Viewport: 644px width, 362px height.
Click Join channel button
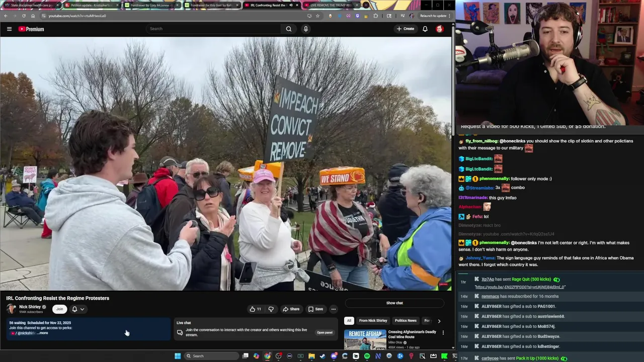pos(59,309)
